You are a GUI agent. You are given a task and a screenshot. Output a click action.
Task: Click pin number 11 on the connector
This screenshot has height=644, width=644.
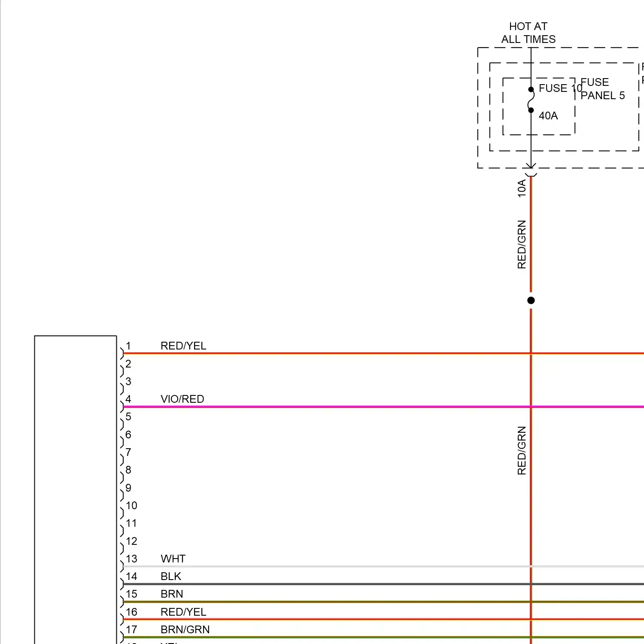click(x=131, y=523)
